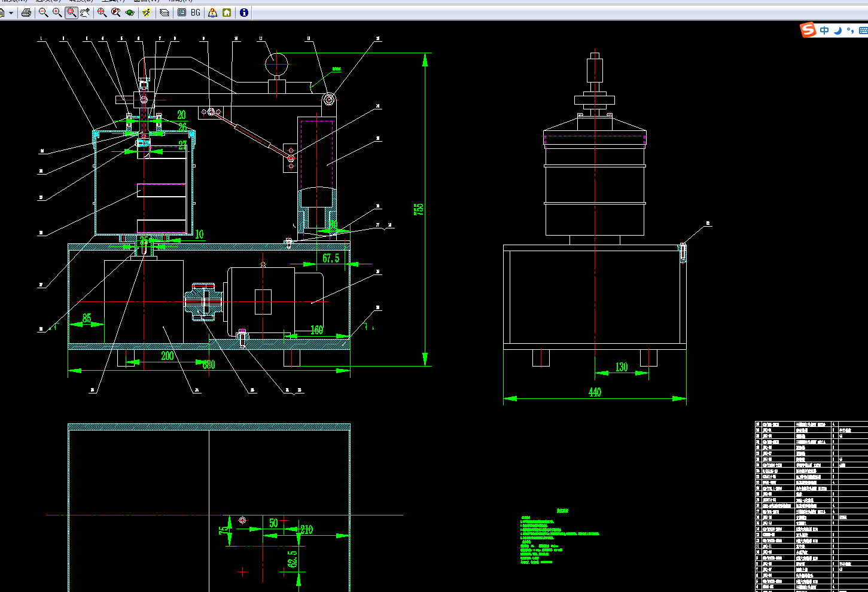Open the blue About info icon
The width and height of the screenshot is (868, 592).
point(244,13)
